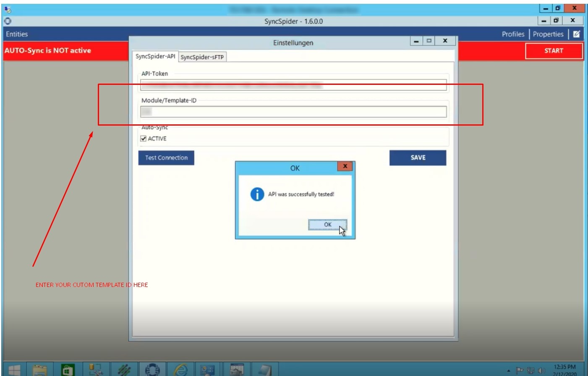This screenshot has height=376, width=588.
Task: Click the edit icon next to Properties
Action: pyautogui.click(x=577, y=34)
